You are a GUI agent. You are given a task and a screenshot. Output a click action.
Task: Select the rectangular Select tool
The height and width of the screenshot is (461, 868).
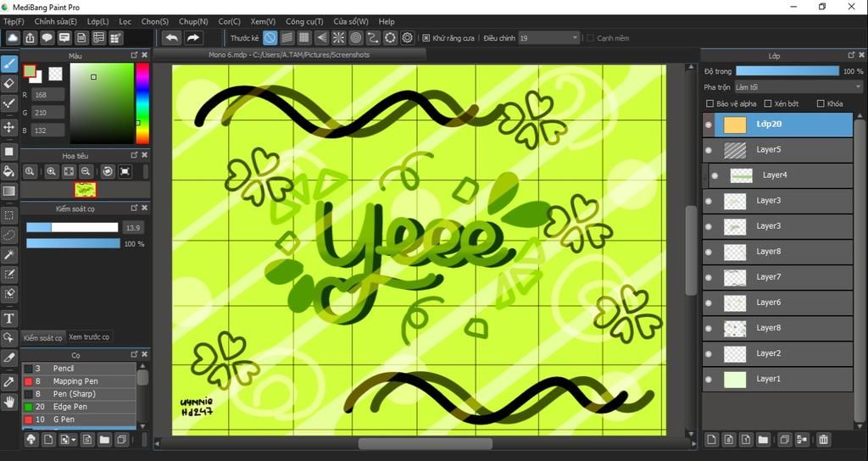8,214
